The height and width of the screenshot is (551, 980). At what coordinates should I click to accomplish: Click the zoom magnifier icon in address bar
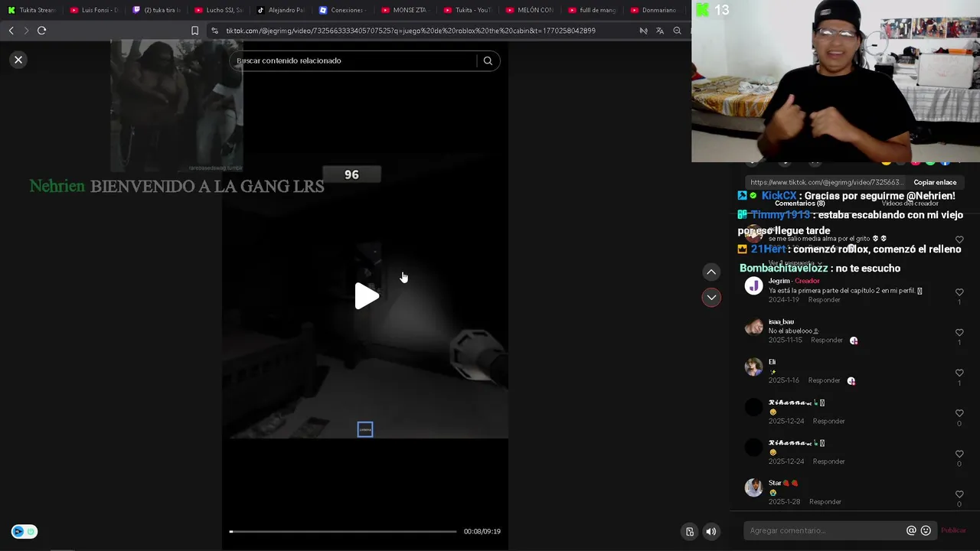677,31
